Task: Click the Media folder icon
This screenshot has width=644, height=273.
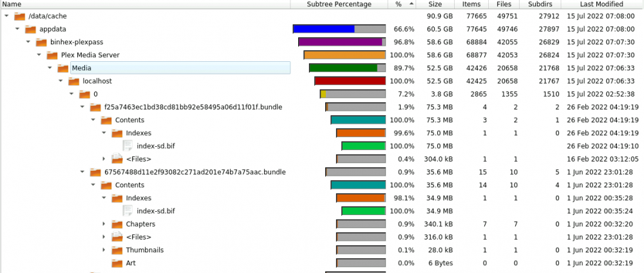Action: pyautogui.click(x=63, y=68)
